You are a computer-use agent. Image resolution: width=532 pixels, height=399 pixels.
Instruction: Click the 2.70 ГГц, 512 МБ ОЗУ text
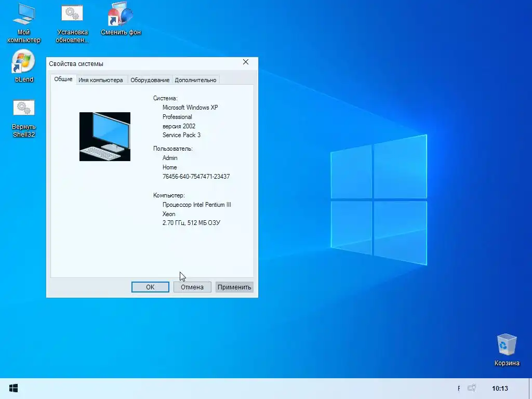[x=191, y=223]
